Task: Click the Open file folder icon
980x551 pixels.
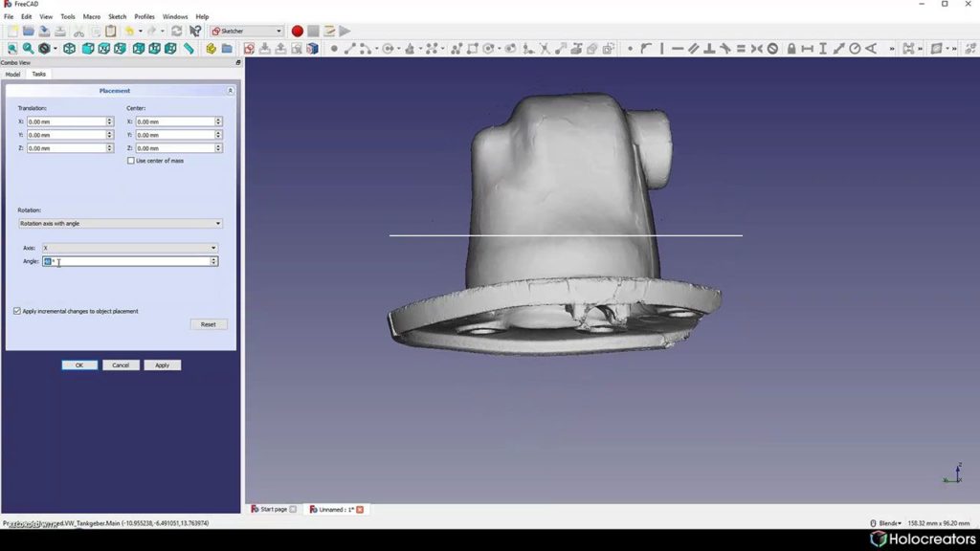Action: (x=28, y=32)
